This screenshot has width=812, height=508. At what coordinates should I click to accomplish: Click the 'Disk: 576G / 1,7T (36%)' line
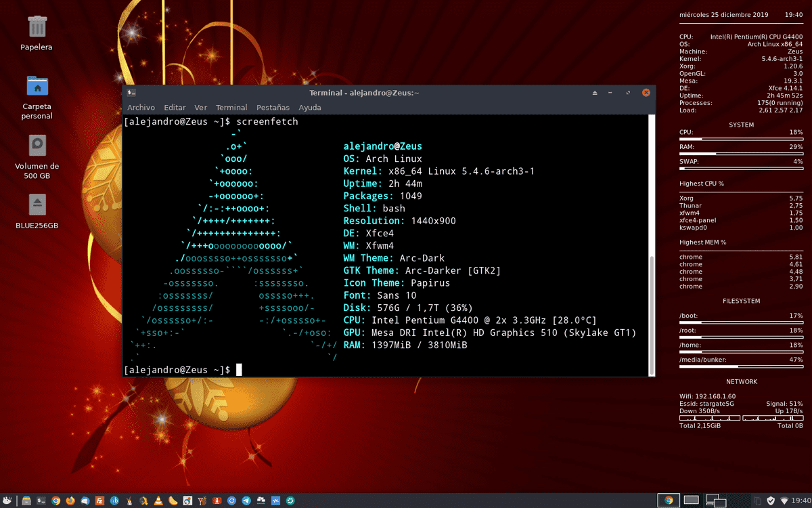coord(408,308)
